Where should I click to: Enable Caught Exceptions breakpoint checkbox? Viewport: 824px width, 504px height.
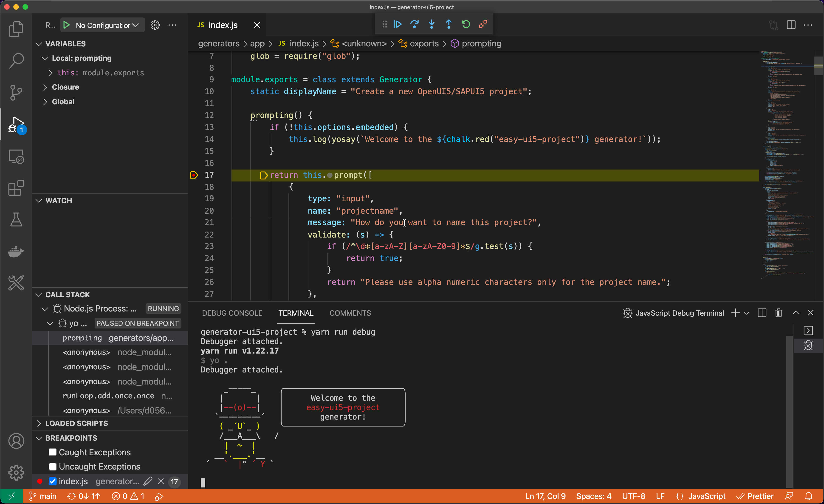(53, 452)
